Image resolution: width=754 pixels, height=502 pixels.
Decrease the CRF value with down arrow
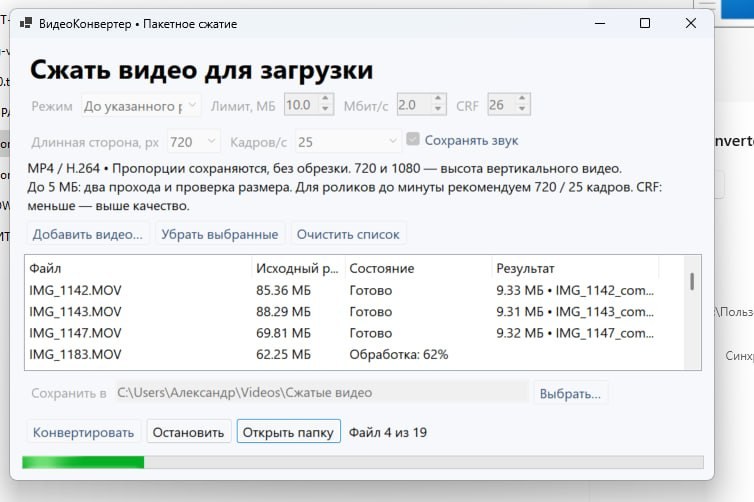click(x=522, y=111)
